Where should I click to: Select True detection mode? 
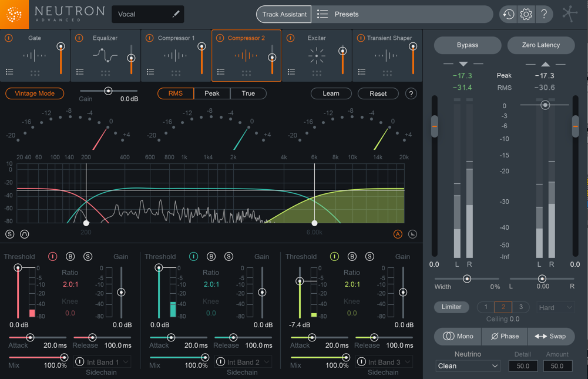click(x=248, y=93)
